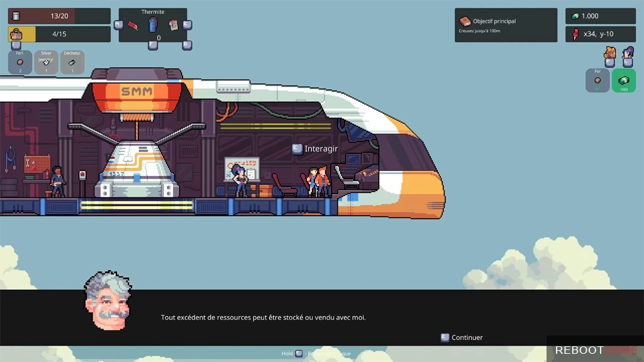The height and width of the screenshot is (362, 644).
Task: Open the inventory bag icon
Action: (x=16, y=34)
